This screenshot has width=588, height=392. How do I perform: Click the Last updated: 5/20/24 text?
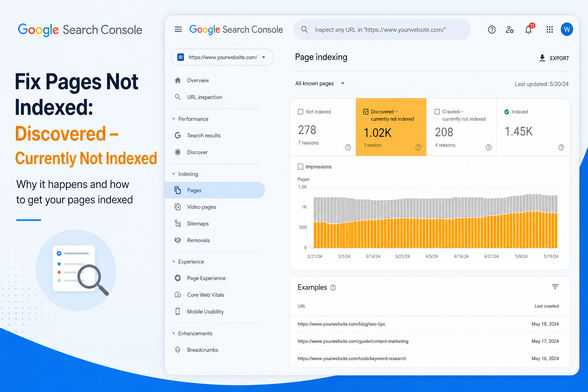pos(542,84)
